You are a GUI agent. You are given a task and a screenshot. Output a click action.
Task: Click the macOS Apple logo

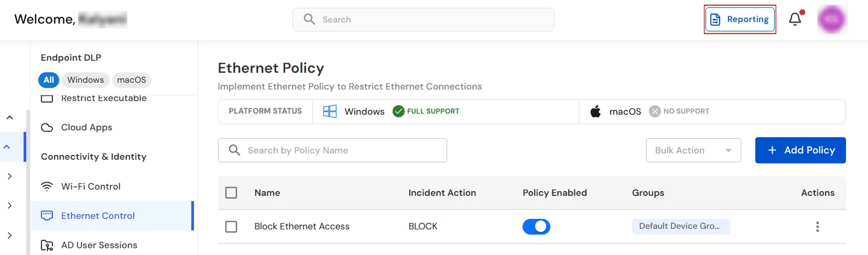[x=595, y=111]
